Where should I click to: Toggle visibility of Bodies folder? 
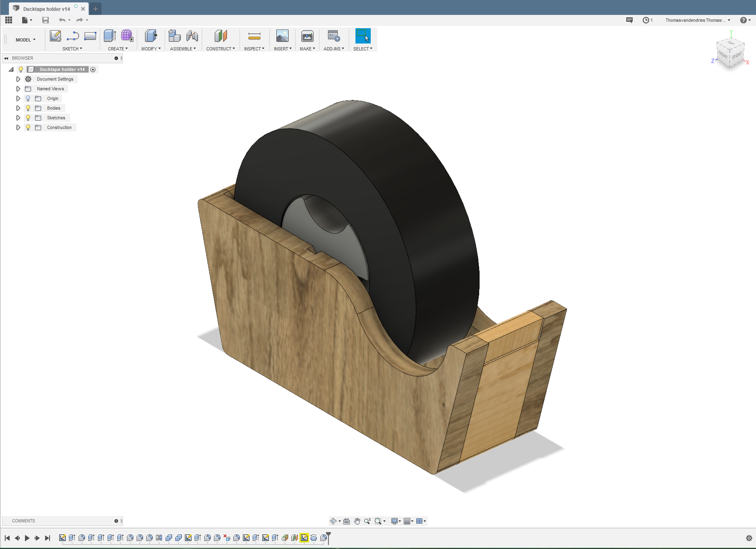(x=28, y=108)
